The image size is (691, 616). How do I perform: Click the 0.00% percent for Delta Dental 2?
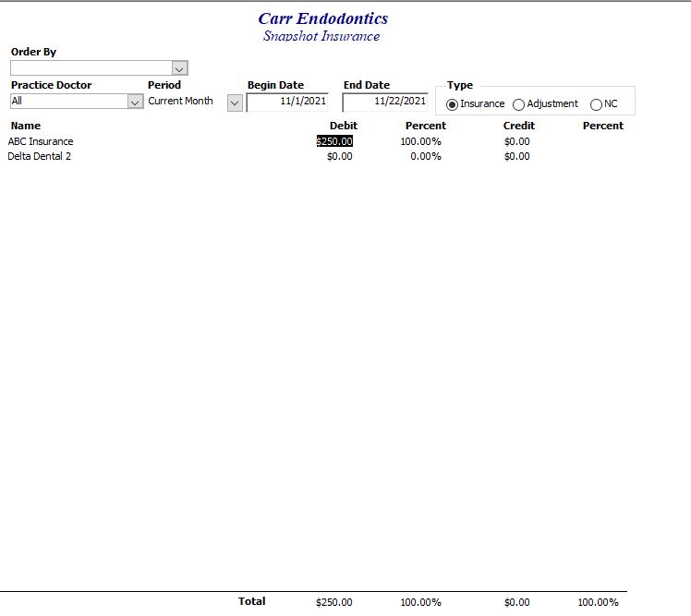[x=425, y=156]
